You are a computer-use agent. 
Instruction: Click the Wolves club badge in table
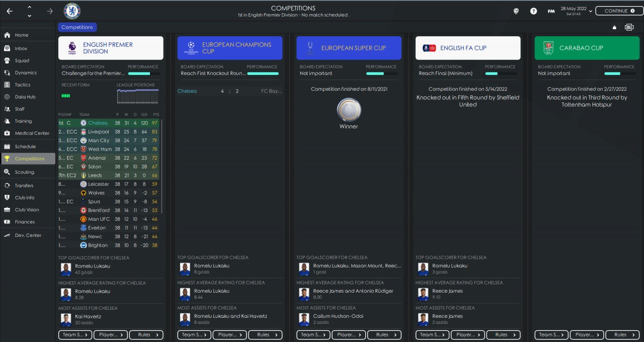(x=84, y=193)
